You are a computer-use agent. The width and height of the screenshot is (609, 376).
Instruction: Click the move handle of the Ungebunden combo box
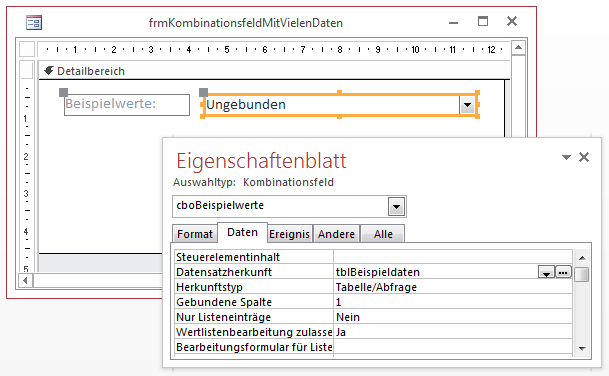tap(203, 92)
